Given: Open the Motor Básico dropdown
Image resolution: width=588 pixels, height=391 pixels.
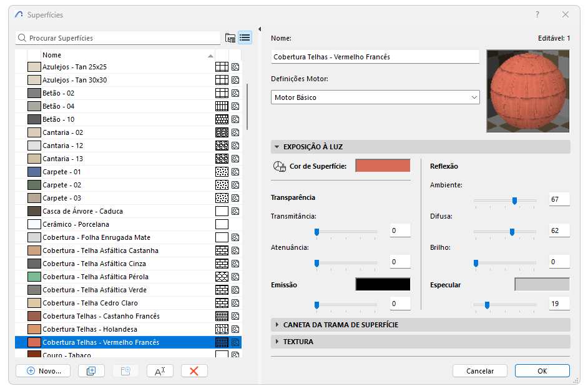Looking at the screenshot, I should click(x=373, y=97).
